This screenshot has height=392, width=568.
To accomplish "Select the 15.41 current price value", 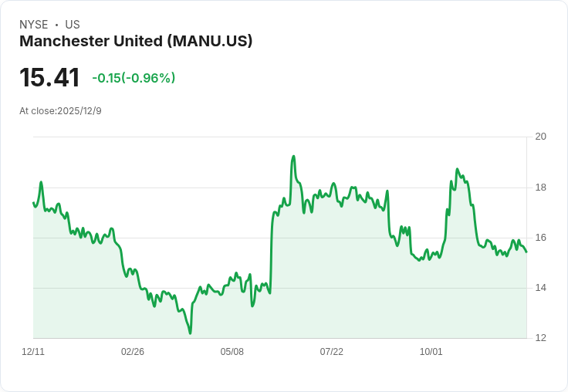I will (49, 77).
